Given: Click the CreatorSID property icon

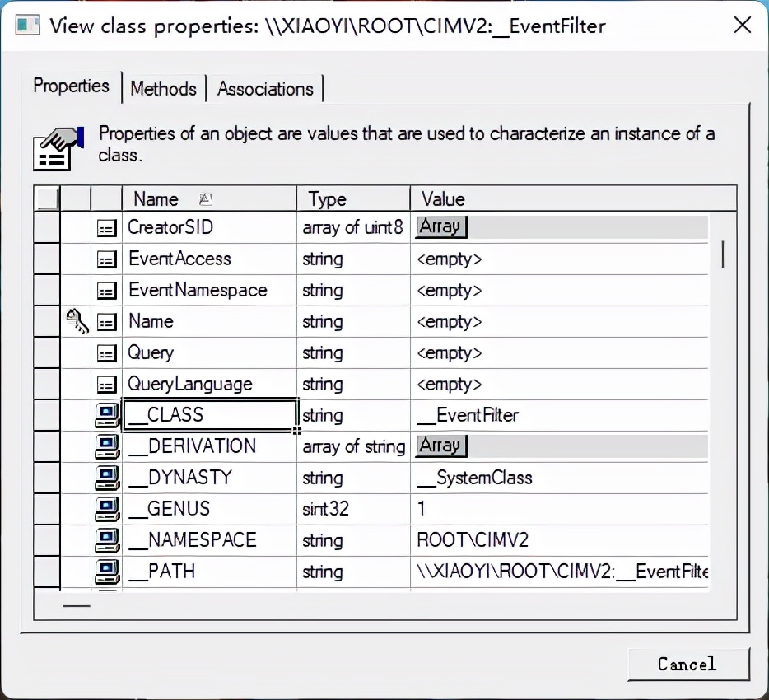Looking at the screenshot, I should pos(106,228).
